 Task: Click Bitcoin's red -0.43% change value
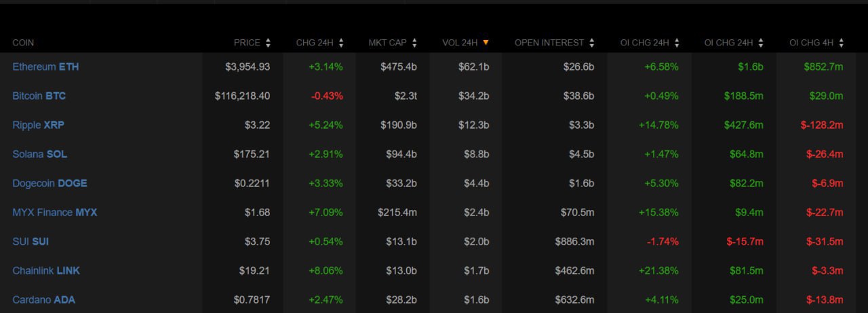[327, 96]
